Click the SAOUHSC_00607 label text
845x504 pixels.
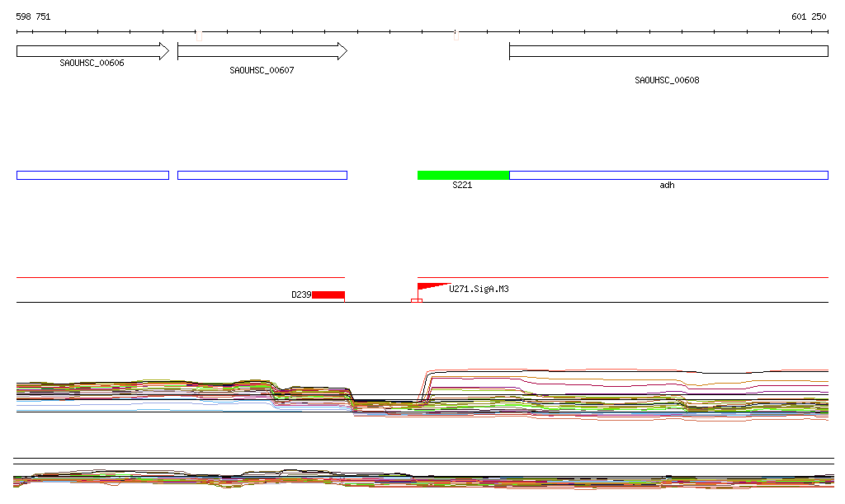click(x=262, y=71)
